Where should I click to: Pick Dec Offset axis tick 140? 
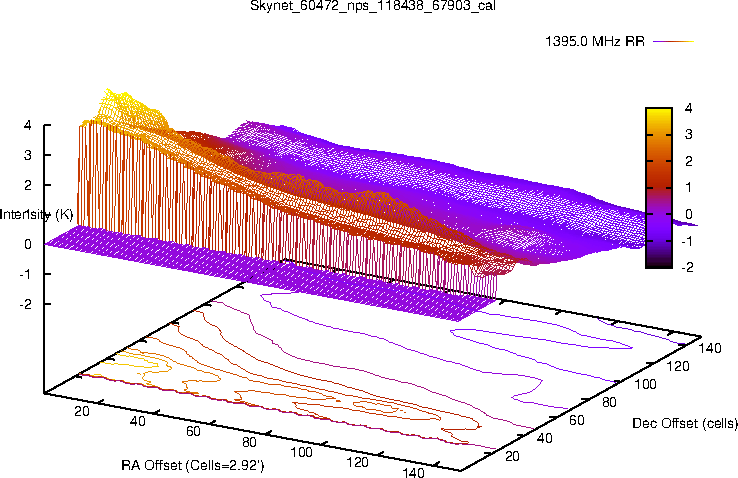coord(710,348)
